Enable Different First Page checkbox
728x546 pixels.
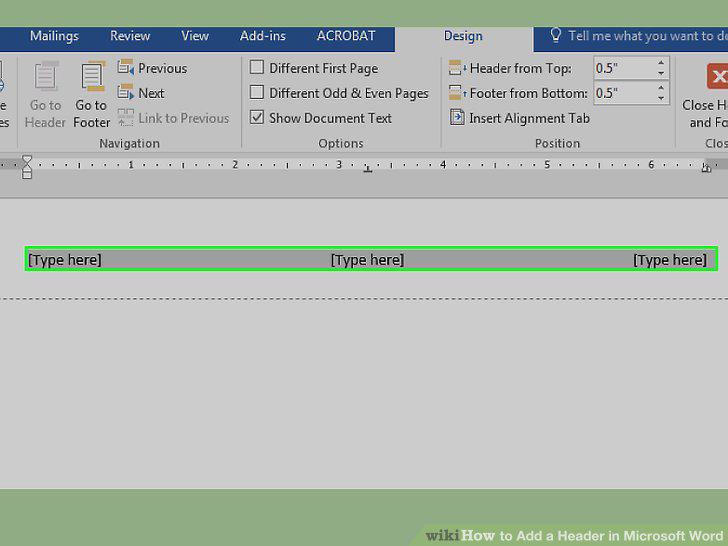point(257,67)
